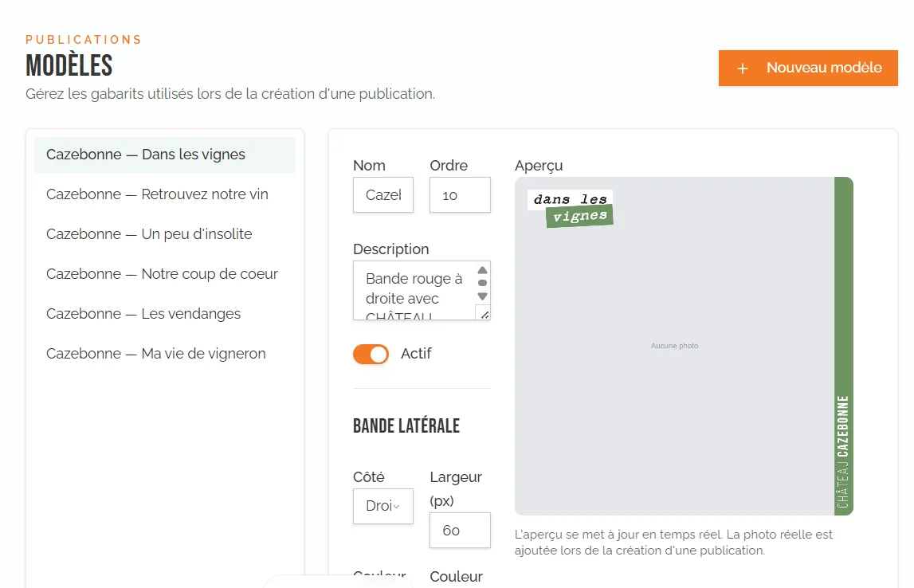Click the green 'vignes' tag in preview
Viewport: 914px width, 588px height.
coord(580,216)
